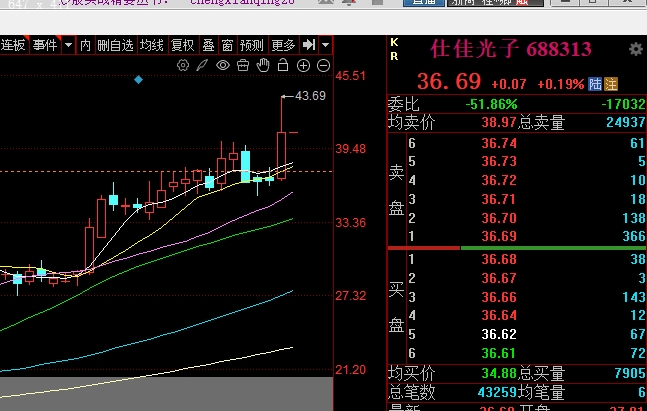The image size is (647, 411).
Task: Click the 43.69 high price label
Action: (x=310, y=96)
